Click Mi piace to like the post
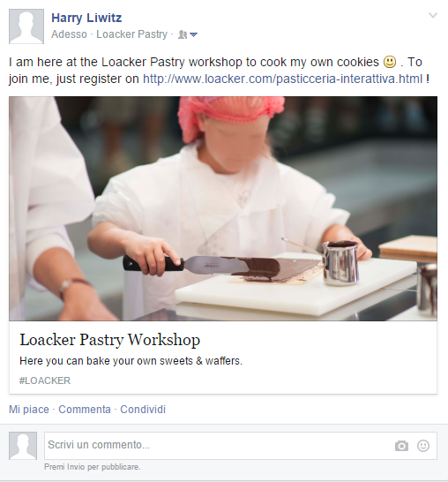This screenshot has width=448, height=482. (x=29, y=410)
